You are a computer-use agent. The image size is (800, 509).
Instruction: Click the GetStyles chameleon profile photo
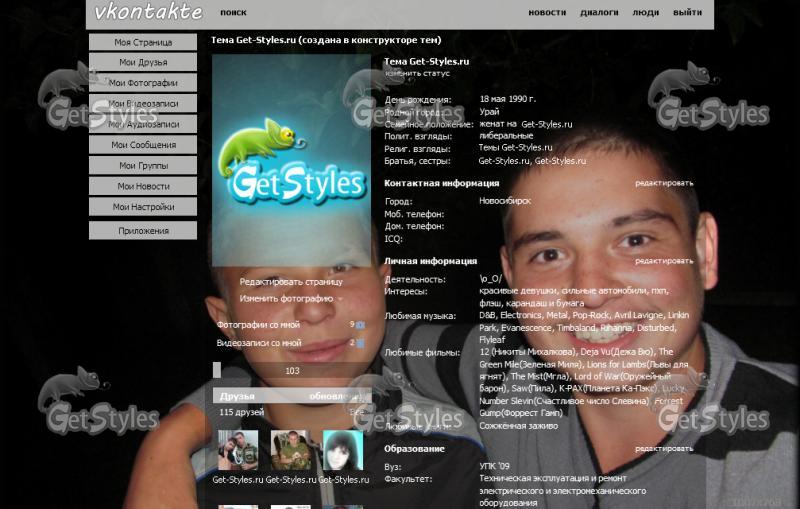(x=291, y=158)
